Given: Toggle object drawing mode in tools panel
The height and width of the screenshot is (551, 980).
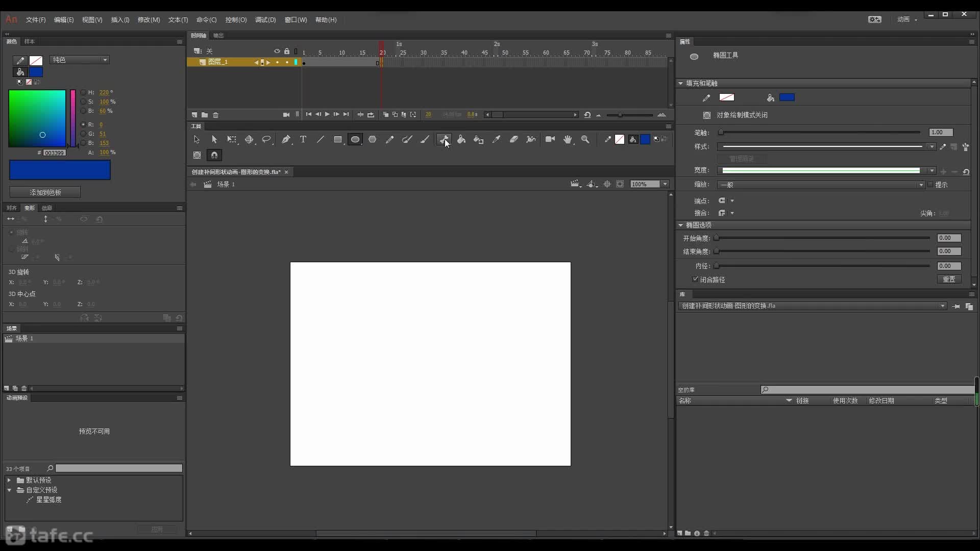Looking at the screenshot, I should click(197, 155).
